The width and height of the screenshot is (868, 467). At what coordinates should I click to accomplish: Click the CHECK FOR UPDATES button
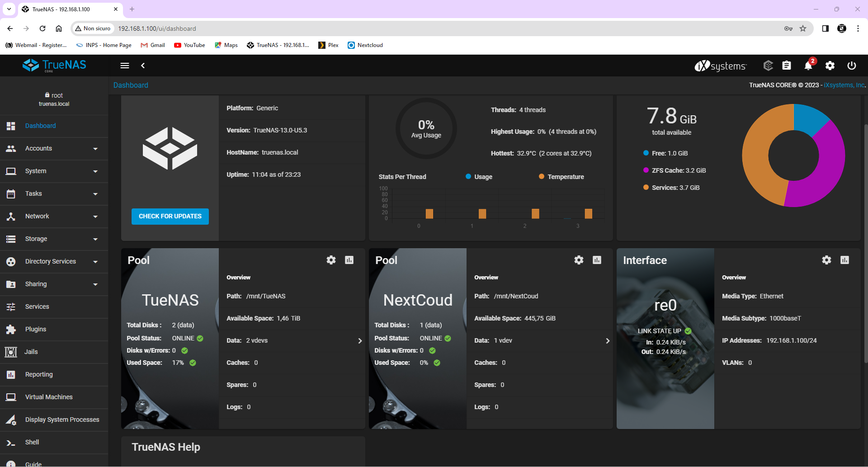(170, 217)
